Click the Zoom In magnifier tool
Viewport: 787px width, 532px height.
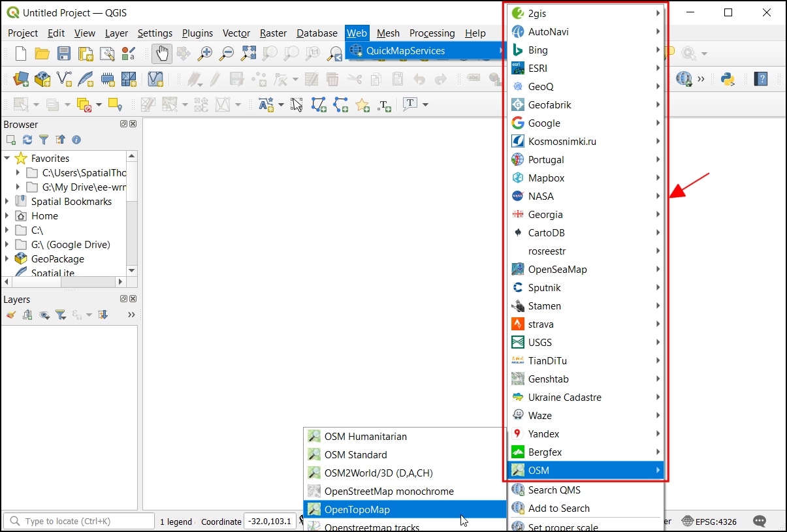[x=205, y=54]
